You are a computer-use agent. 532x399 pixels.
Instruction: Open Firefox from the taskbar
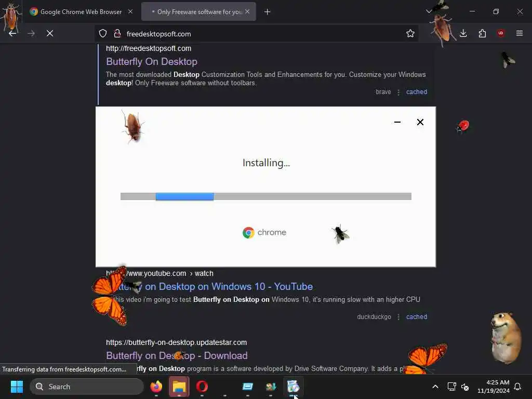point(156,387)
